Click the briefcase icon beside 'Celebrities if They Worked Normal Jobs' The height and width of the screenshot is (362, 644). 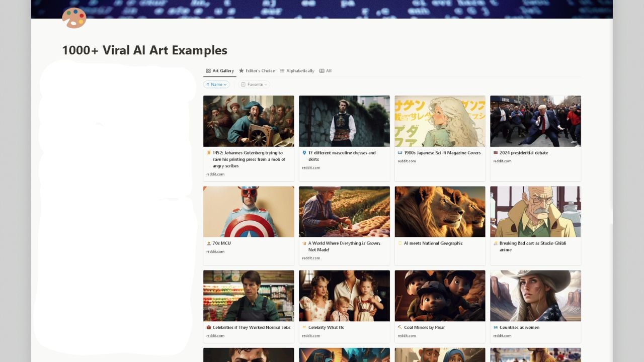209,327
